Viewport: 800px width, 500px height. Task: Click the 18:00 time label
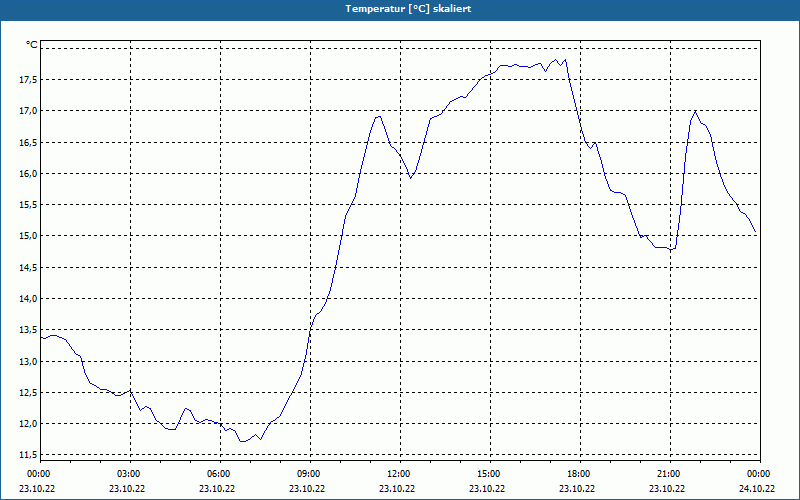coord(577,474)
